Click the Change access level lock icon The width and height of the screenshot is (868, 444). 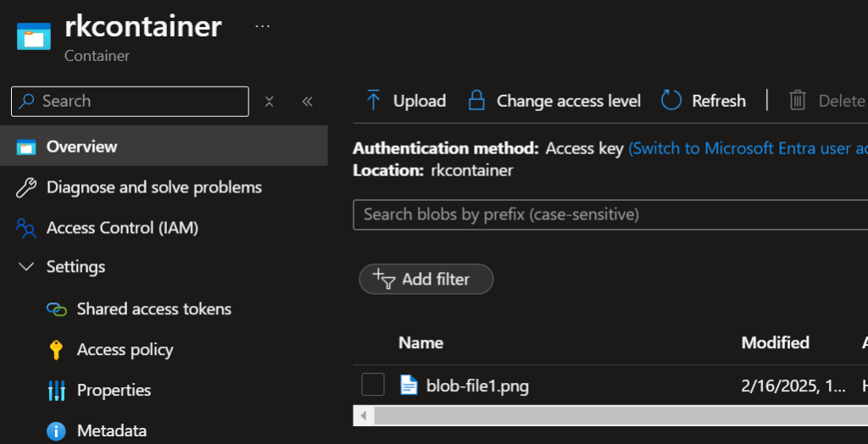[x=477, y=101]
